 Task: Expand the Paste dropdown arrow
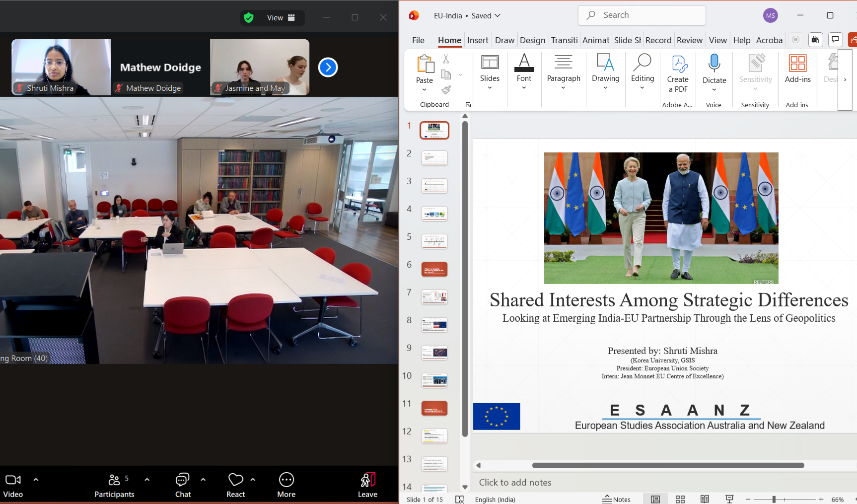click(424, 90)
